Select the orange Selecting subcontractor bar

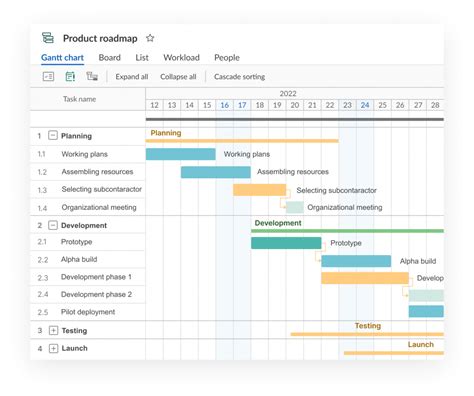(x=259, y=190)
